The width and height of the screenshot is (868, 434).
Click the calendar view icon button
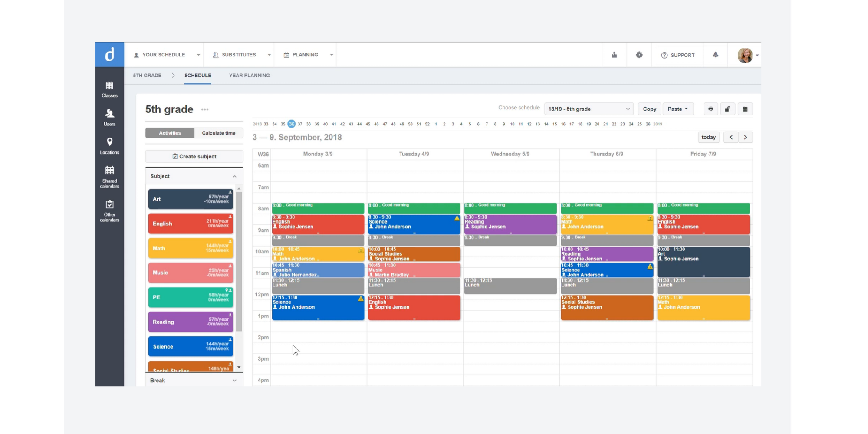click(745, 109)
